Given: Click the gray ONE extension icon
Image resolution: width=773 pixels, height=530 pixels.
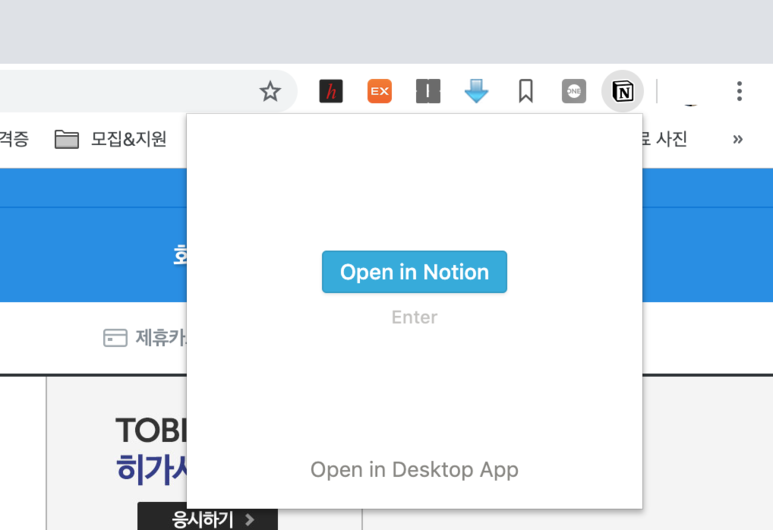Looking at the screenshot, I should pos(574,91).
